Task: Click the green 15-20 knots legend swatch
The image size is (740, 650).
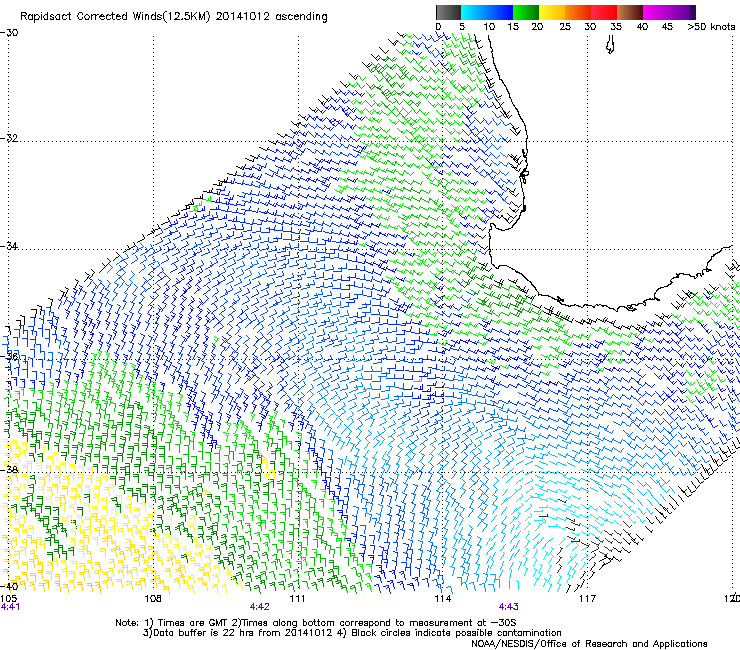Action: 526,12
